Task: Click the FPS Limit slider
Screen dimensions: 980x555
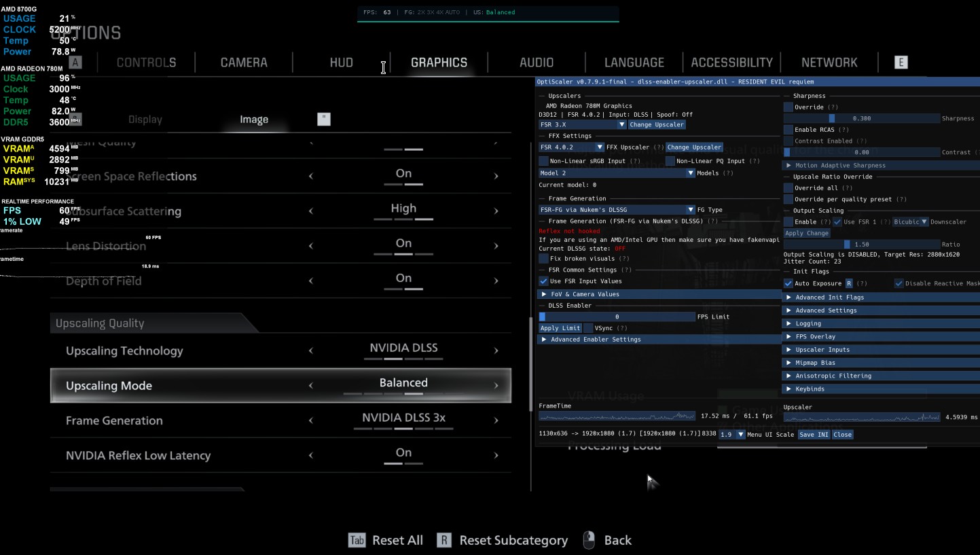Action: 617,317
